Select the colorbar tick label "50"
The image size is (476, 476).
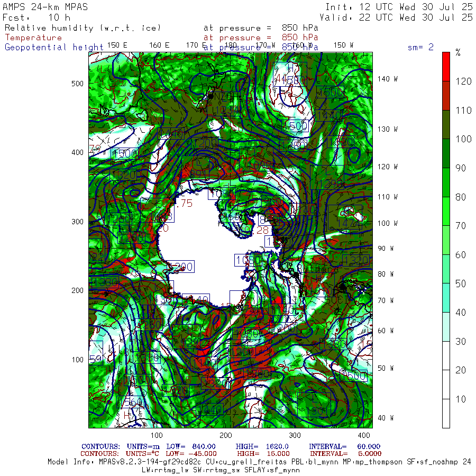pyautogui.click(x=461, y=283)
